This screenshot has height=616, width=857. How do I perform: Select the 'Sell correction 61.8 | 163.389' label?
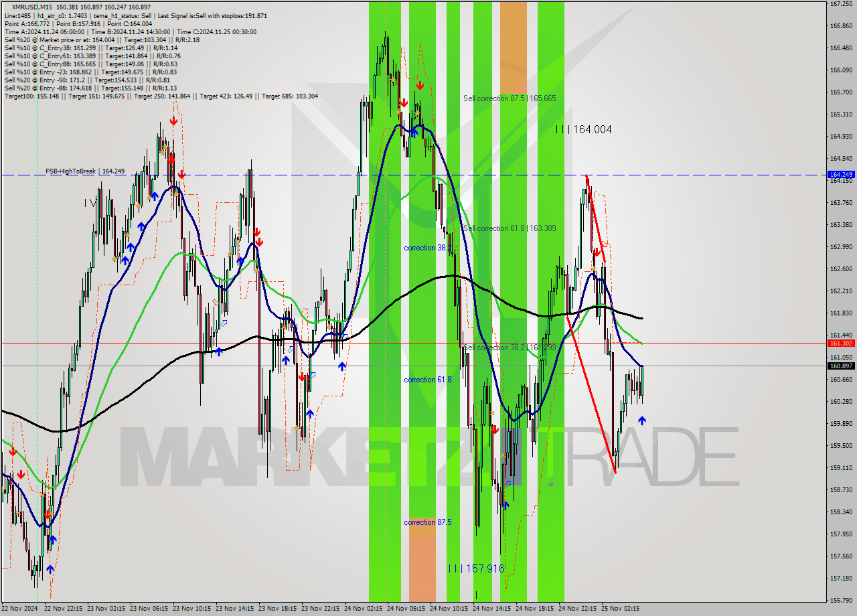tap(510, 228)
